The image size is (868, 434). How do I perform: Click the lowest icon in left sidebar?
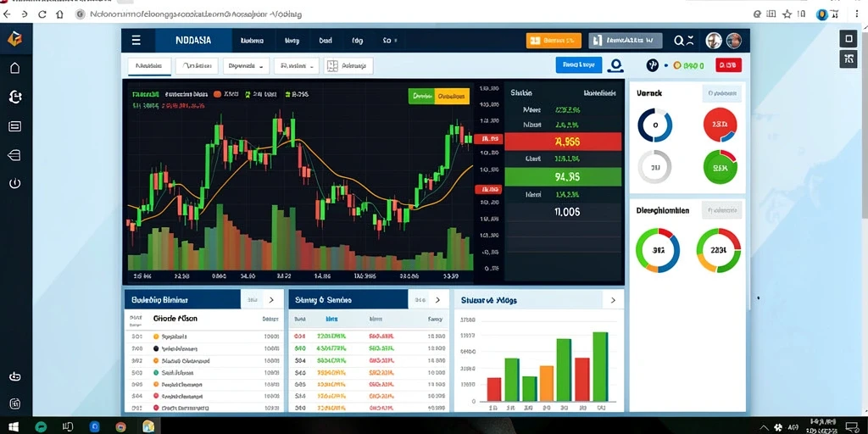[x=15, y=403]
